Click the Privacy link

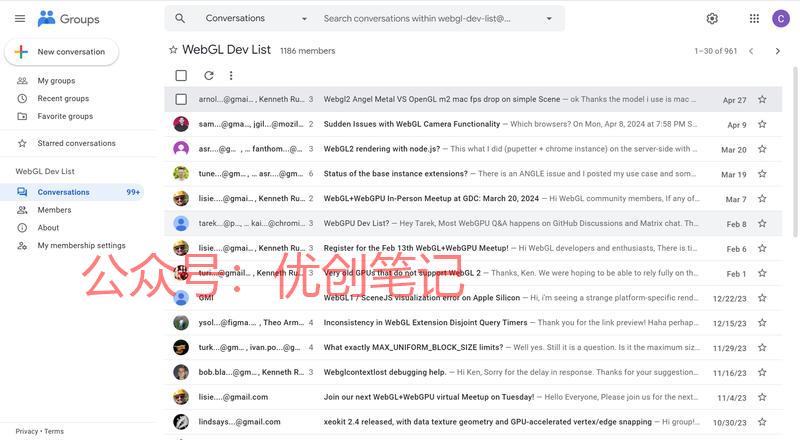pos(27,431)
